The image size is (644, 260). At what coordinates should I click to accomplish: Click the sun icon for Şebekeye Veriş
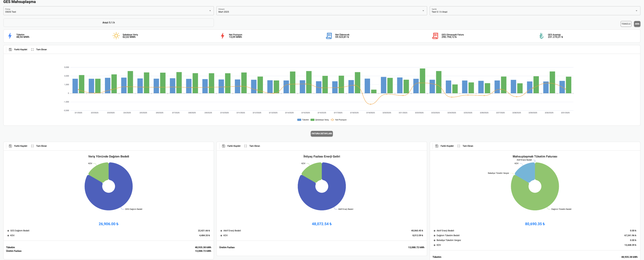[116, 36]
